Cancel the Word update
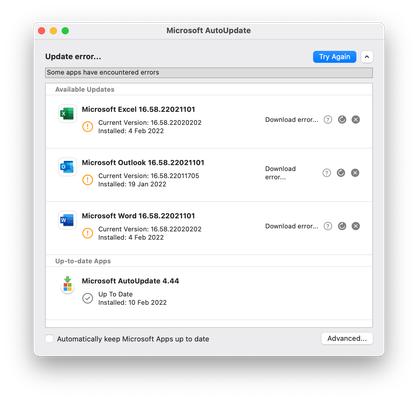Screen dimensions: 418x400 (356, 226)
